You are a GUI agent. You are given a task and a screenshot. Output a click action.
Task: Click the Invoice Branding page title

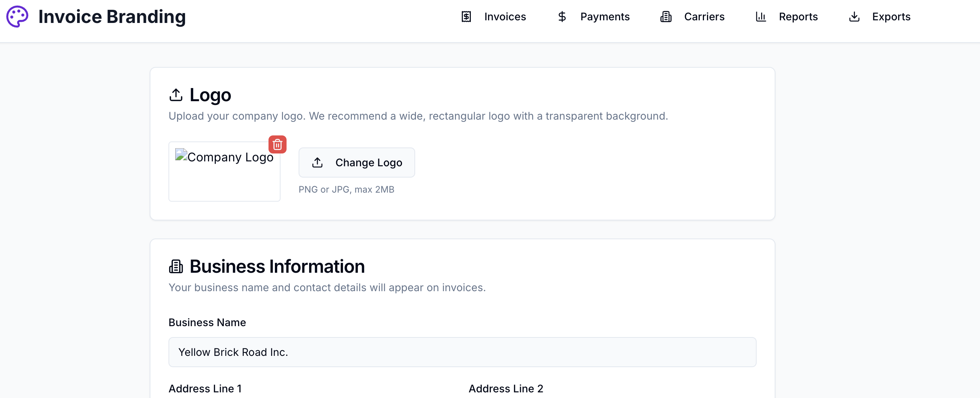[x=112, y=17]
